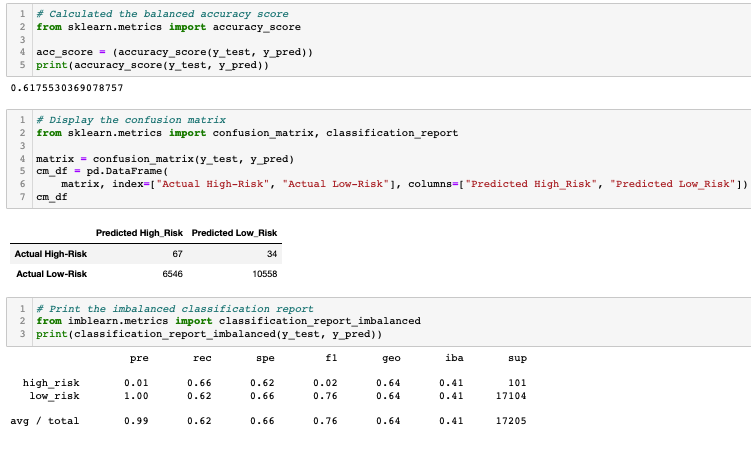Click the 'Actual High-Risk' row label
The image size is (751, 452).
pyautogui.click(x=51, y=254)
